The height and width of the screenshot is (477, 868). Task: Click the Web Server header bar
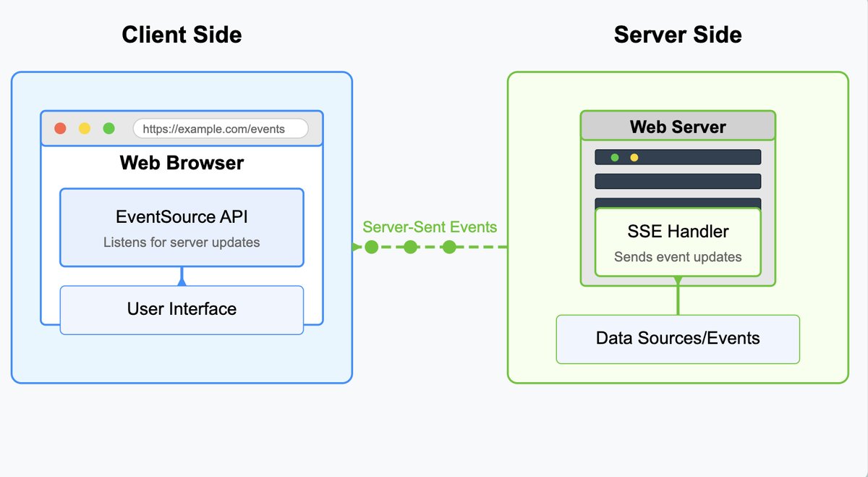pyautogui.click(x=678, y=126)
